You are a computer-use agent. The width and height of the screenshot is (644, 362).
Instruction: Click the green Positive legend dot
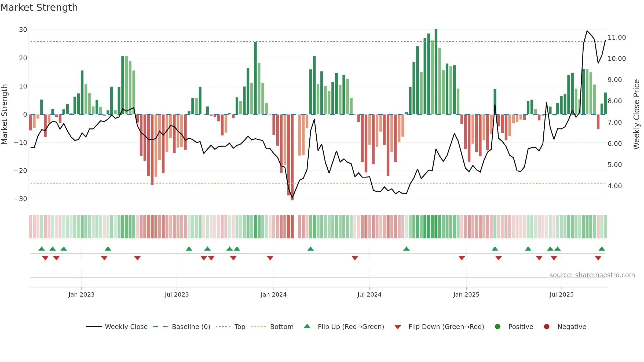[x=498, y=327]
